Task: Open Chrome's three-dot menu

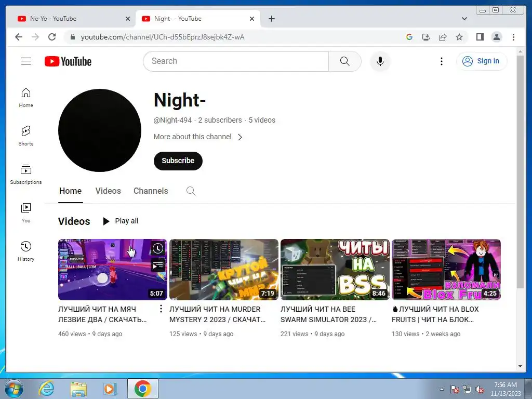Action: coord(513,37)
